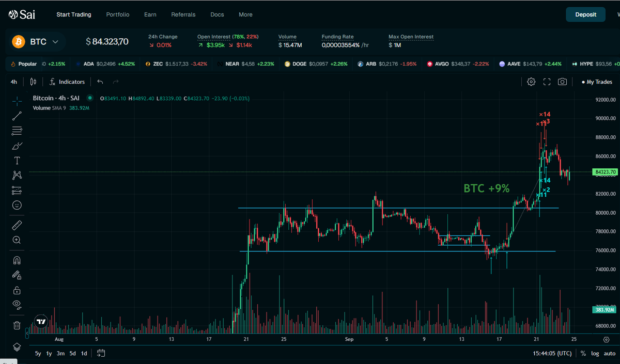
Task: Toggle the My Trades display
Action: [x=597, y=82]
